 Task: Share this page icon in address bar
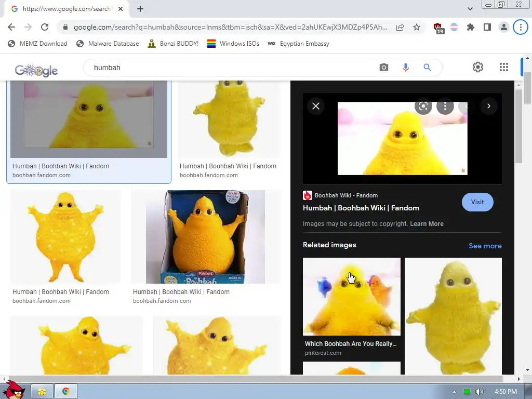(400, 27)
